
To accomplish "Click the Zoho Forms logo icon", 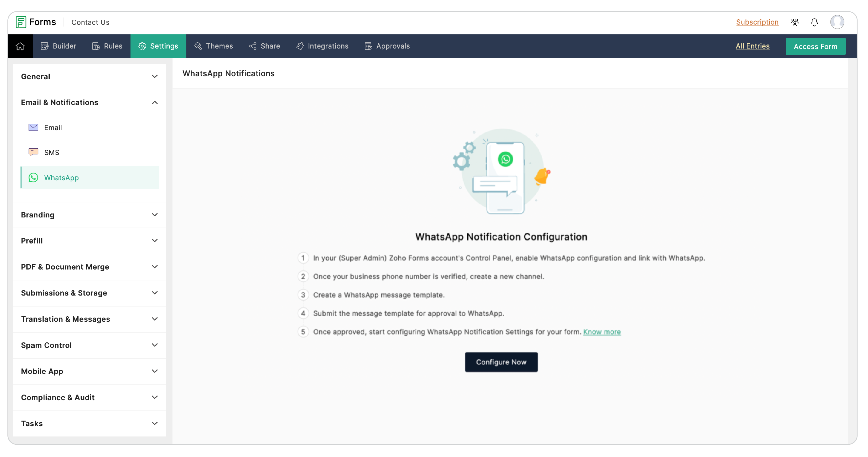I will pos(21,22).
